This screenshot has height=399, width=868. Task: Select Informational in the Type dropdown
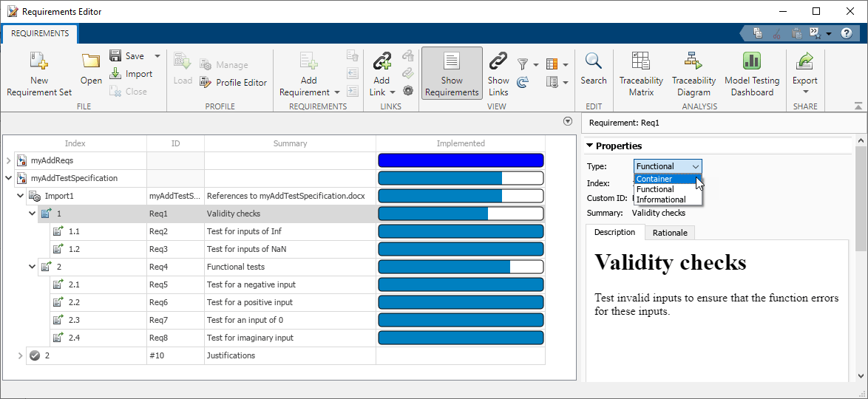tap(661, 199)
